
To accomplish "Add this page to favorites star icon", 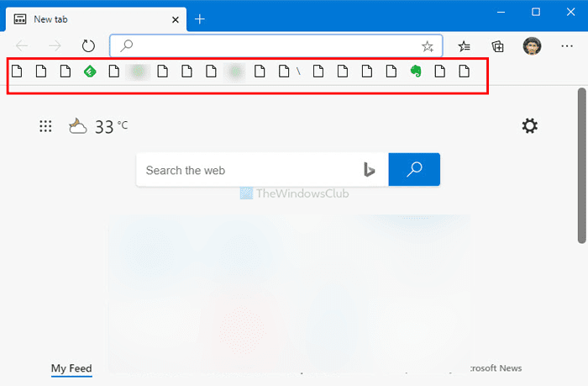I will [x=427, y=46].
